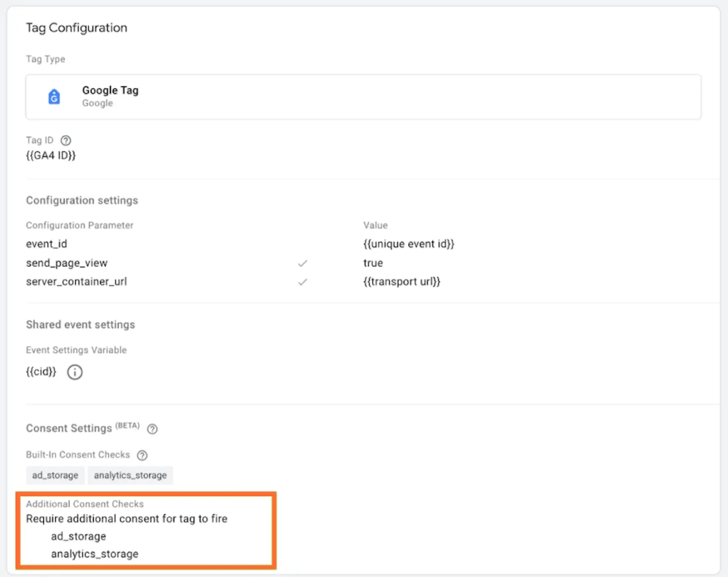Viewport: 728px width, 577px height.
Task: Click the Google Tag icon
Action: tap(54, 97)
